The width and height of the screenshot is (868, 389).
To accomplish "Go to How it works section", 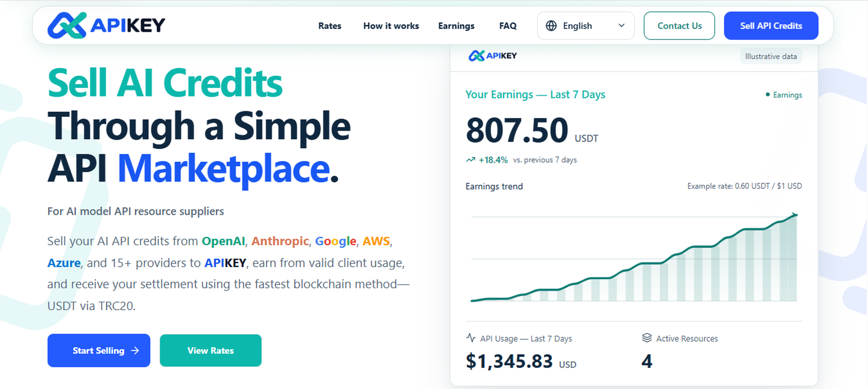I will pyautogui.click(x=391, y=26).
